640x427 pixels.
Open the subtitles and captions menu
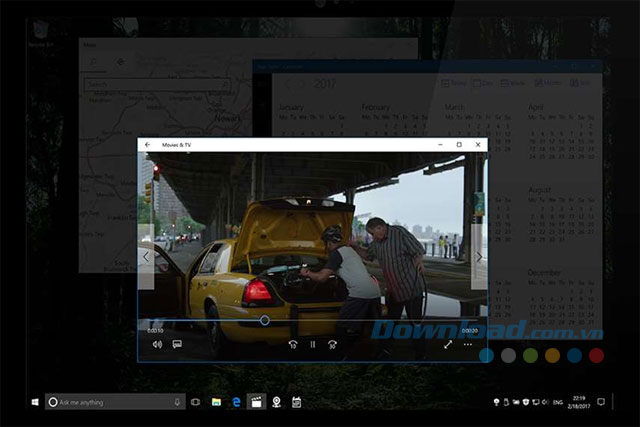(177, 345)
